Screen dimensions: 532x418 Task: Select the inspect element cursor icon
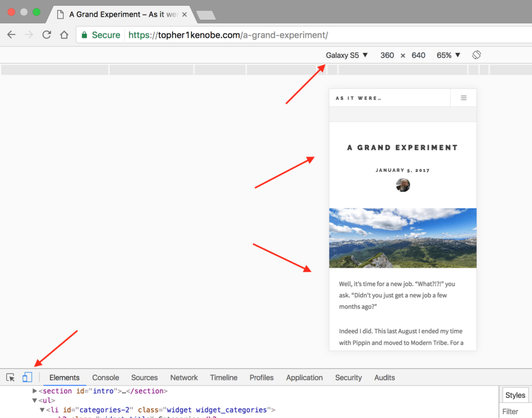click(x=10, y=377)
